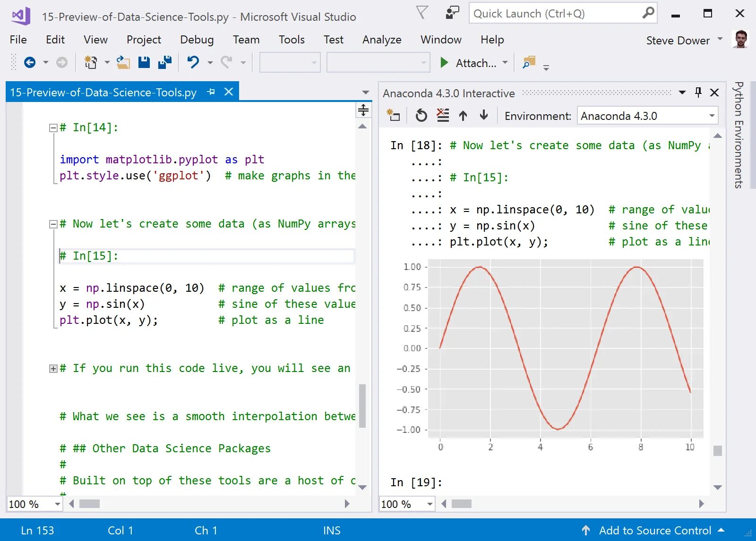
Task: Close the Anaconda 4.3.0 Interactive panel
Action: (x=715, y=93)
